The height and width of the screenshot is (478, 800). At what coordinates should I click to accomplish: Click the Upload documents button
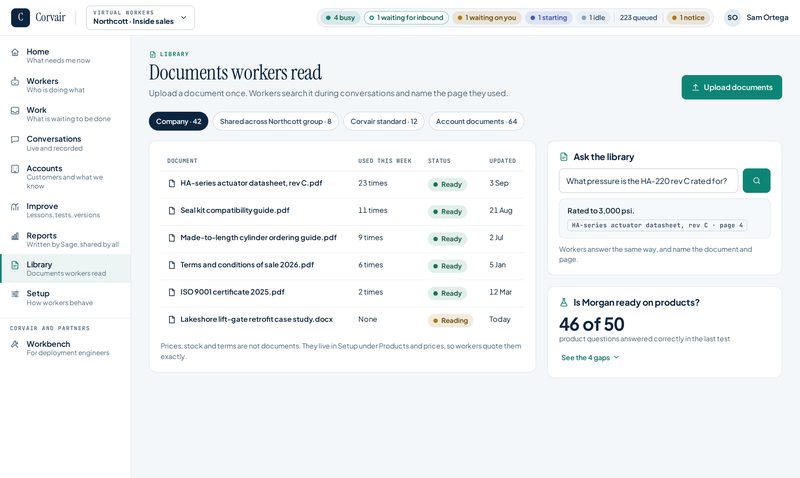coord(732,87)
